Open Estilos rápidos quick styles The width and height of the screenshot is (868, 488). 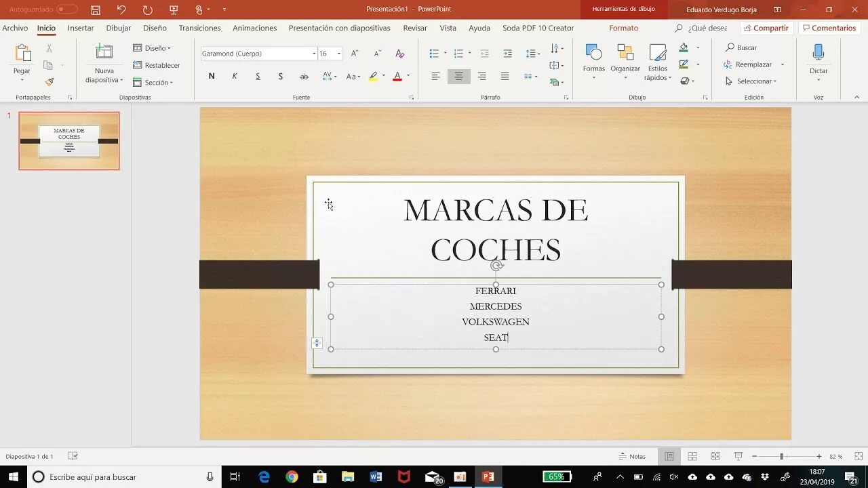pyautogui.click(x=658, y=62)
